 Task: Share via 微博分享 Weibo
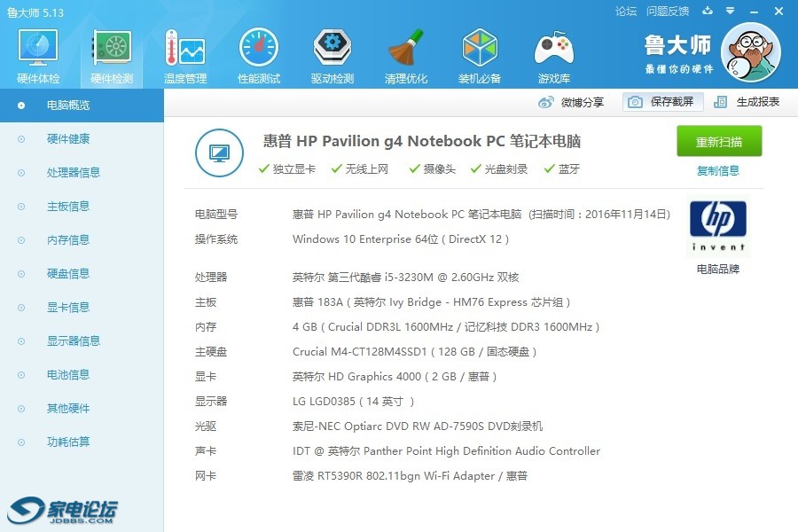click(570, 102)
